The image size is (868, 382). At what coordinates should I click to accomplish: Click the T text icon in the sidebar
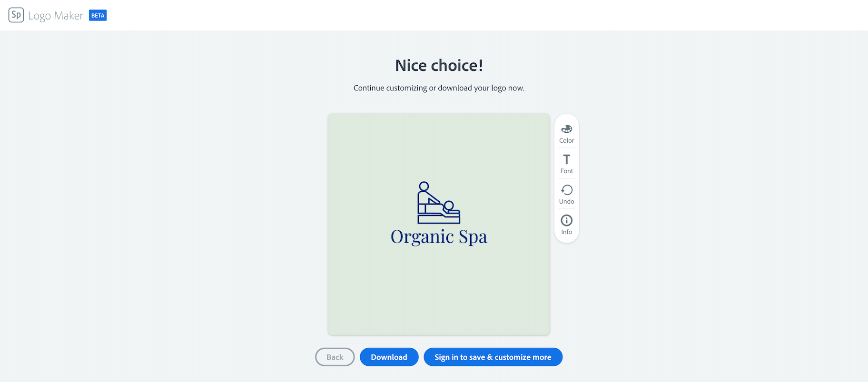(x=566, y=159)
